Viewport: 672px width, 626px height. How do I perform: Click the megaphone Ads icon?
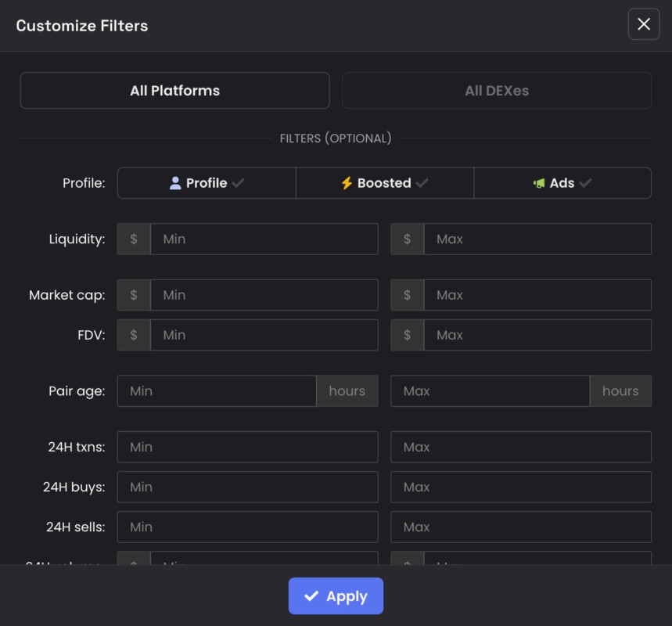pyautogui.click(x=539, y=183)
